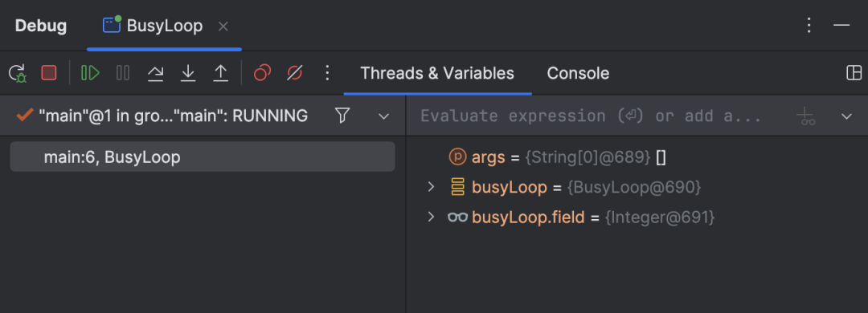Open the View Breakpoints dialog

point(262,73)
